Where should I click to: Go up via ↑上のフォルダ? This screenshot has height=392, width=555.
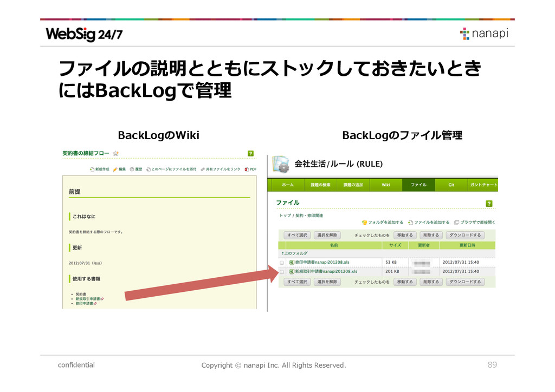pyautogui.click(x=295, y=253)
